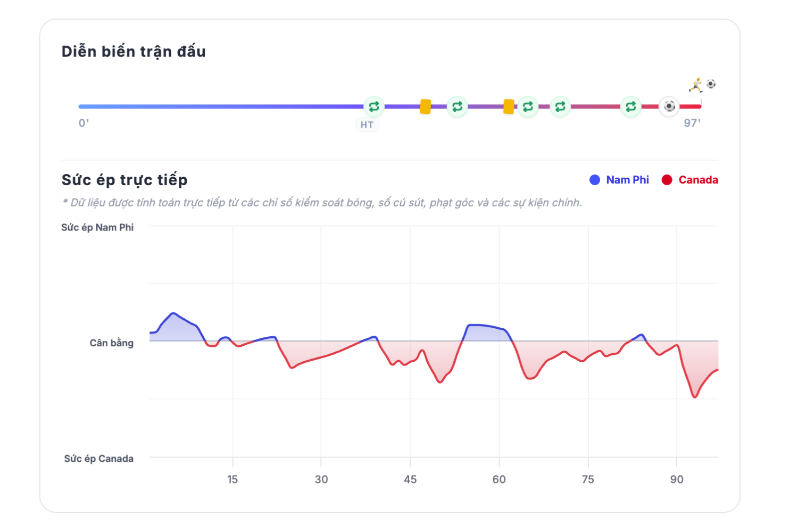Select minute 45 on the chart axis
This screenshot has height=532, width=798.
[410, 479]
